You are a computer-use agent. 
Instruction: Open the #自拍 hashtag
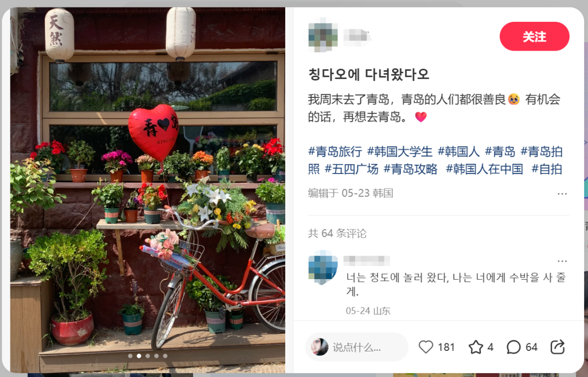[x=547, y=169]
